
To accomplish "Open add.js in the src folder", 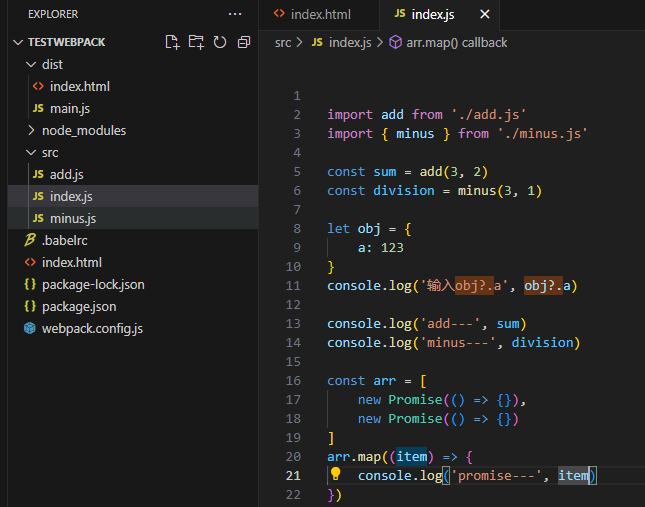I will [133, 174].
